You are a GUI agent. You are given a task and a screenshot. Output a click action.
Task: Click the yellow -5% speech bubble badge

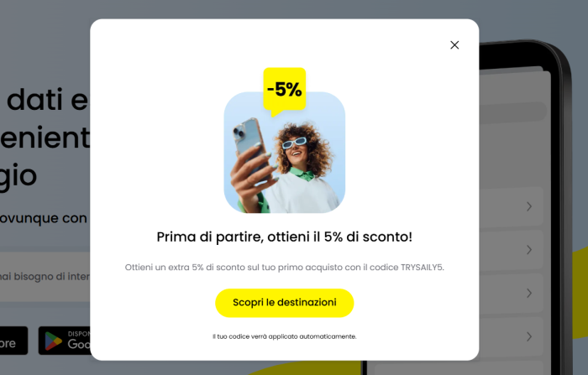[284, 91]
